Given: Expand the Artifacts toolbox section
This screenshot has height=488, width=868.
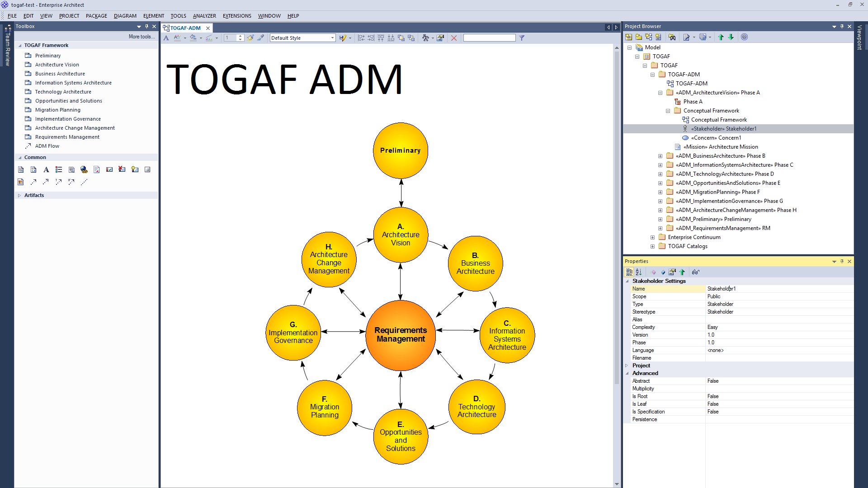Looking at the screenshot, I should point(19,195).
